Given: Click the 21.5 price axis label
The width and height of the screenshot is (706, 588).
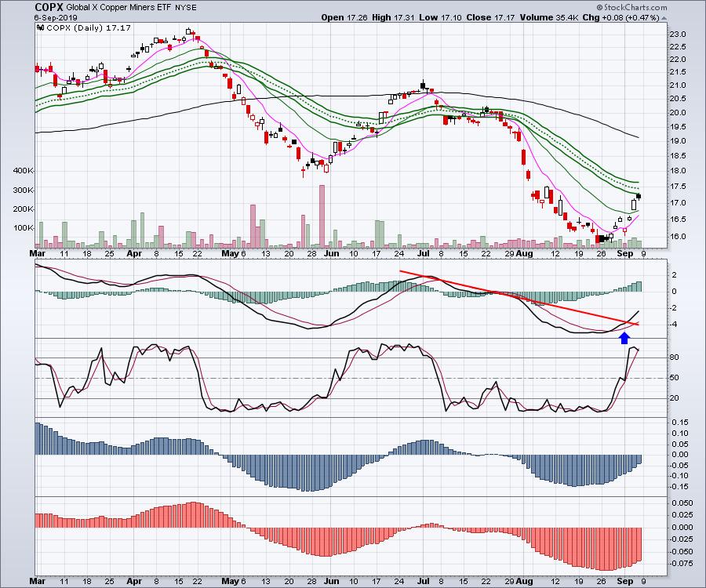Looking at the screenshot, I should [x=678, y=72].
